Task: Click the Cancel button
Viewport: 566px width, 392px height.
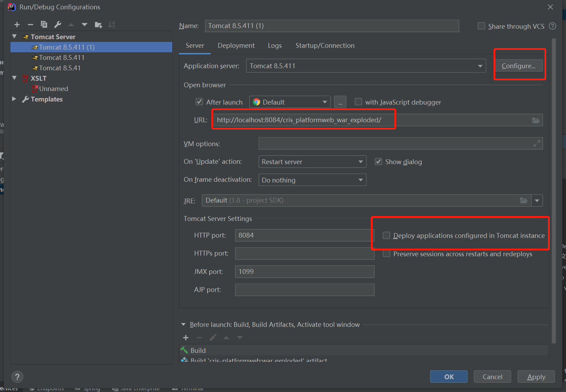Action: point(493,377)
